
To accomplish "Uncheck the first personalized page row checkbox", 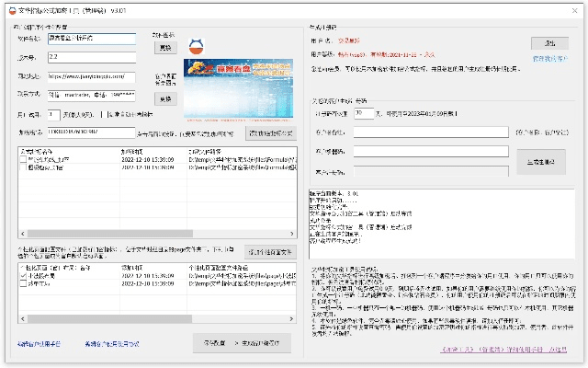I will pos(23,276).
